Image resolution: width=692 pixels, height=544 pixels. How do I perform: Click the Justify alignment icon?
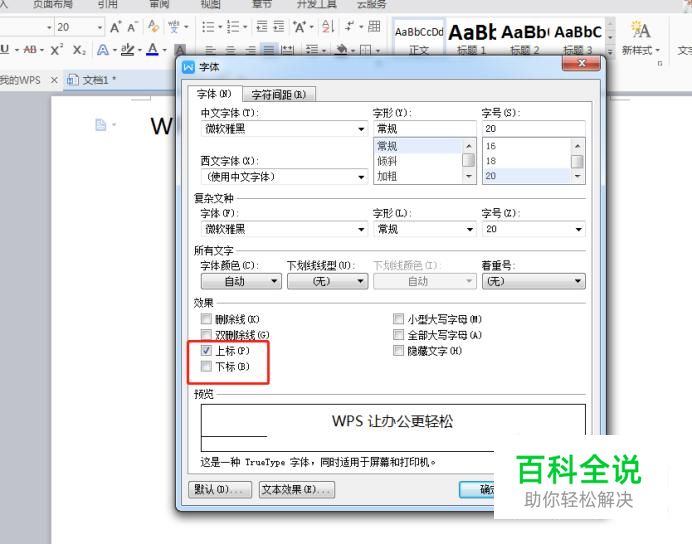pyautogui.click(x=268, y=49)
